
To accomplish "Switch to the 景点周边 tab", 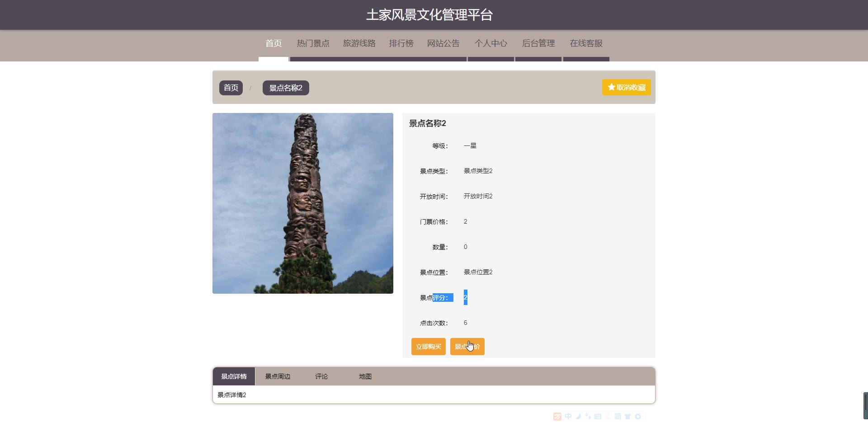I will click(278, 376).
